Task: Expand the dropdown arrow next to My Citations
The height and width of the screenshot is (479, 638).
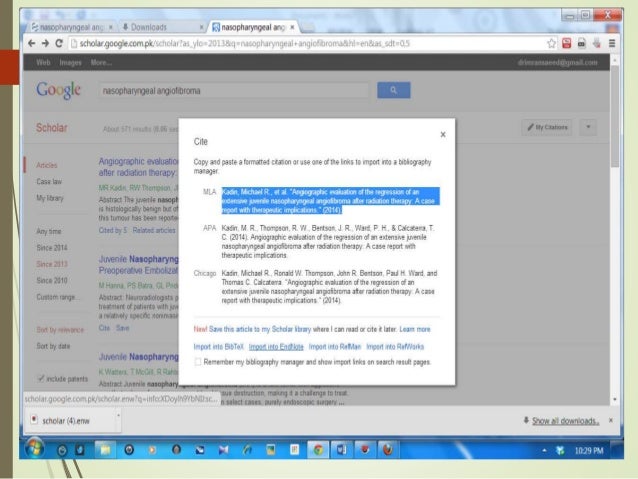Action: coord(588,127)
